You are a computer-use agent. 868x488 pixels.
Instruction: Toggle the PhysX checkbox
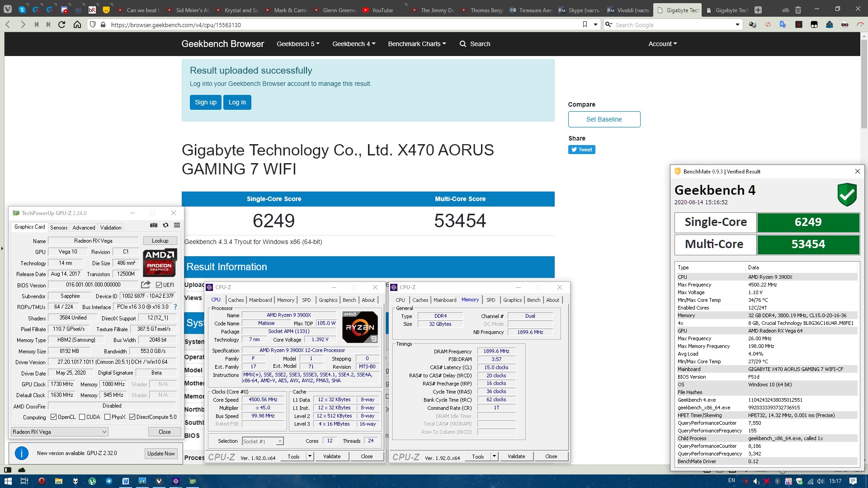(x=107, y=417)
